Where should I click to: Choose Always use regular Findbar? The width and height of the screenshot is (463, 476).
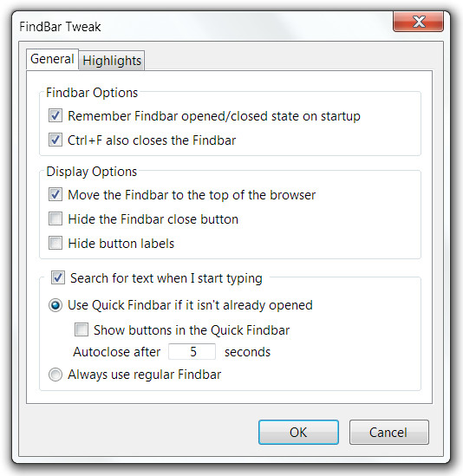55,375
